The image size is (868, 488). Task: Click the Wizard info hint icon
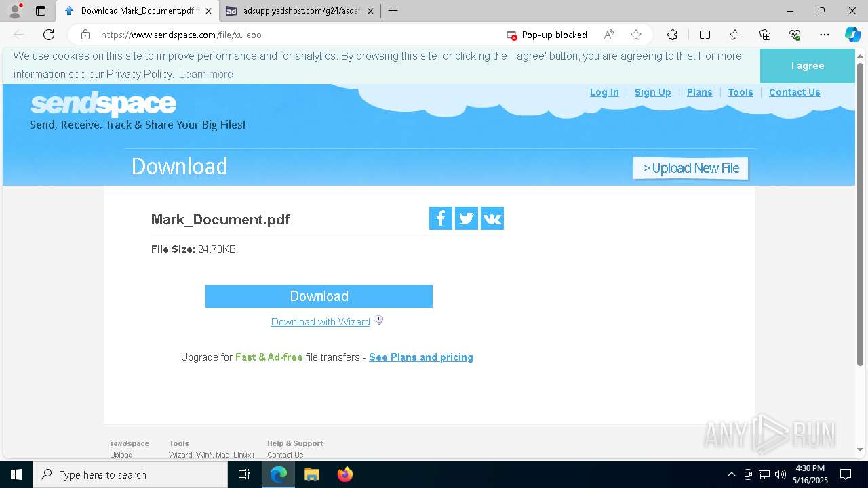coord(378,320)
